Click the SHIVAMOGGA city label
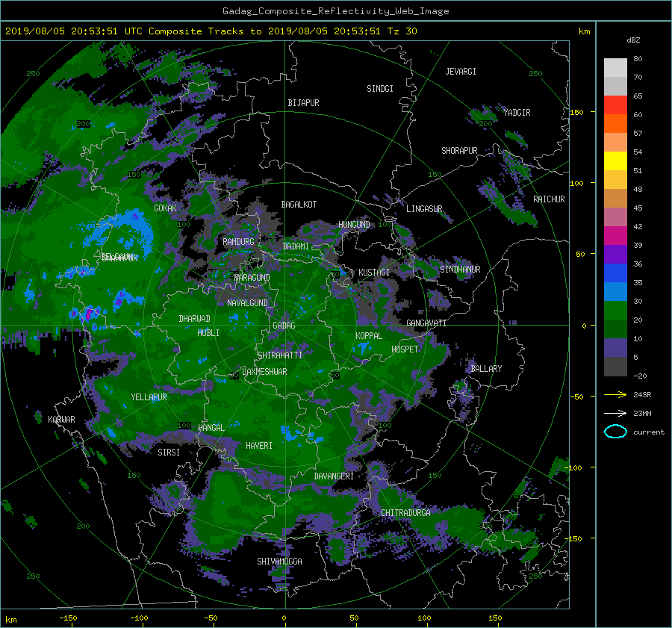The image size is (672, 628). pyautogui.click(x=279, y=562)
